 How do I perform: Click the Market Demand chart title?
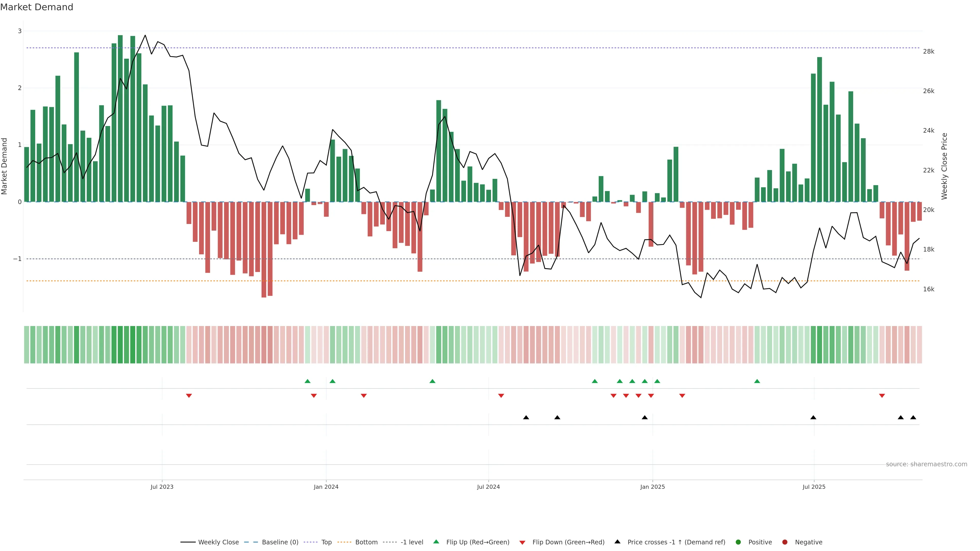[x=36, y=7]
